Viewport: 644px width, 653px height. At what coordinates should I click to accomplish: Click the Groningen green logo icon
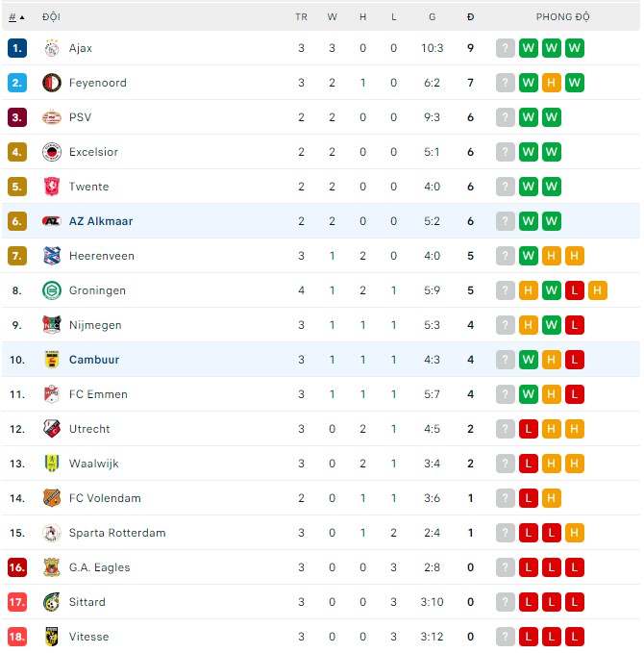coord(52,290)
